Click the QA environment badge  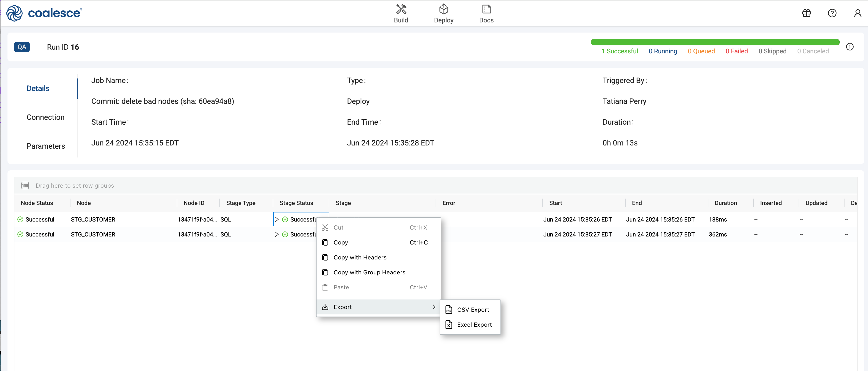22,47
